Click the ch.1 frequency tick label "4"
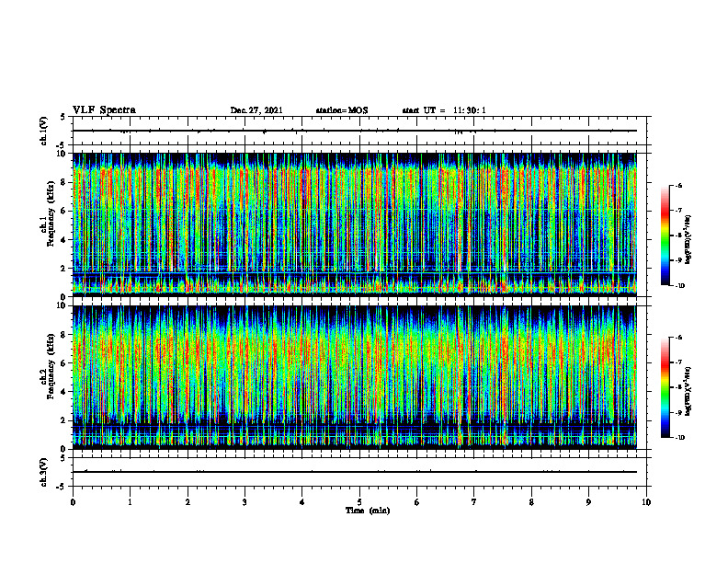 pos(63,240)
